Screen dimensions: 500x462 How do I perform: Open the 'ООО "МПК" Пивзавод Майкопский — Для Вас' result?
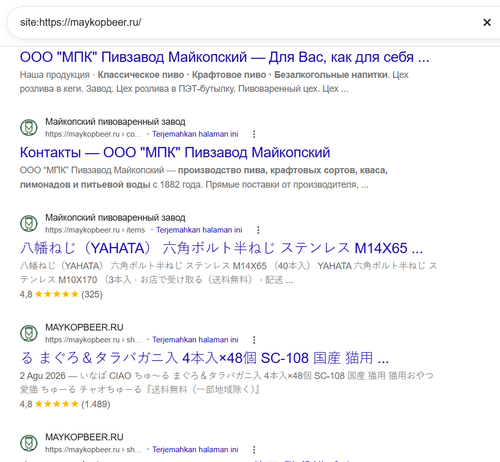pos(224,57)
